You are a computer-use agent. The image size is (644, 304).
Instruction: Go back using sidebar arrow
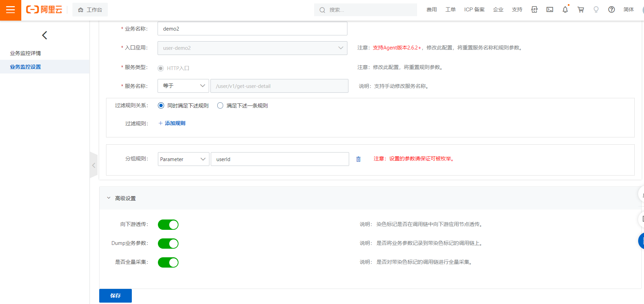pos(45,35)
